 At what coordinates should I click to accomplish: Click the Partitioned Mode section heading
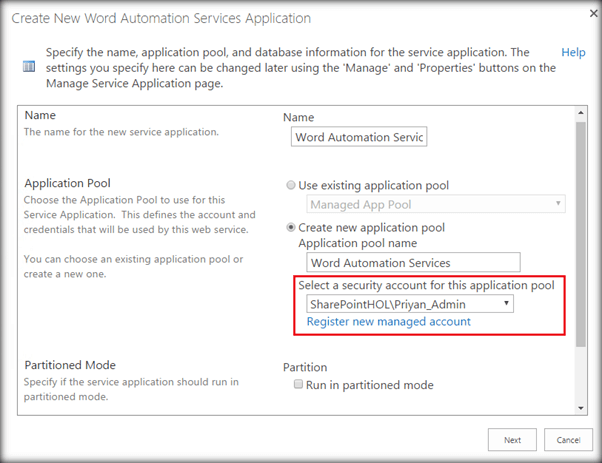pyautogui.click(x=75, y=366)
